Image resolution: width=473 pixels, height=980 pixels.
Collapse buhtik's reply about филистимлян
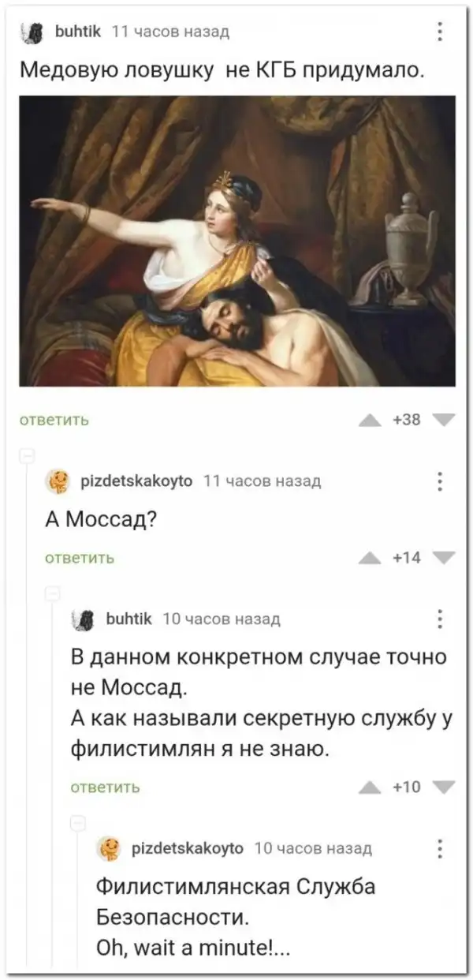coord(53,593)
